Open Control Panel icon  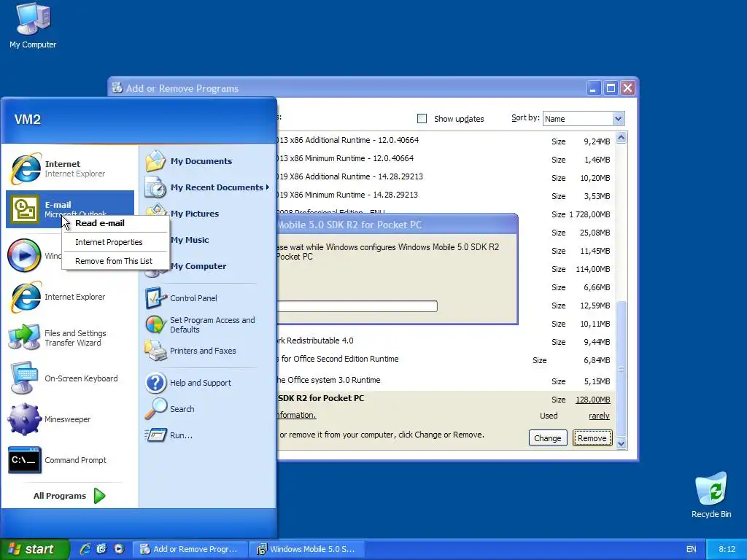tap(156, 298)
